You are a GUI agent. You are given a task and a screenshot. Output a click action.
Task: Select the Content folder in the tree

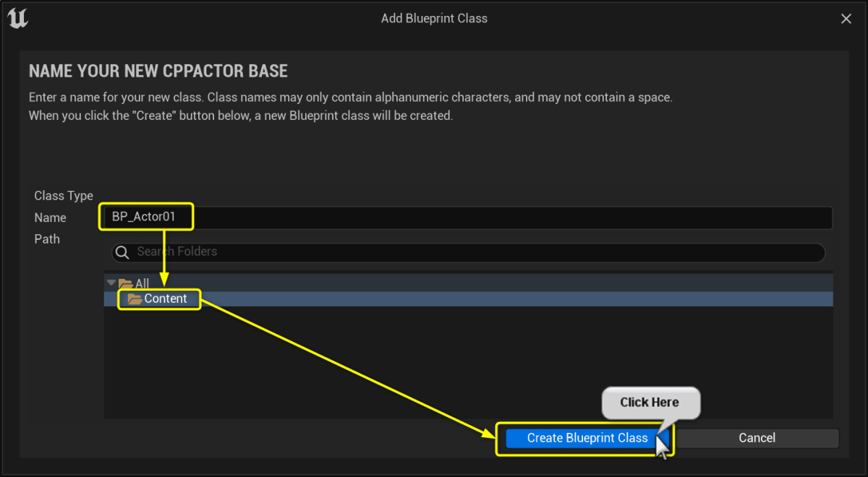tap(165, 298)
